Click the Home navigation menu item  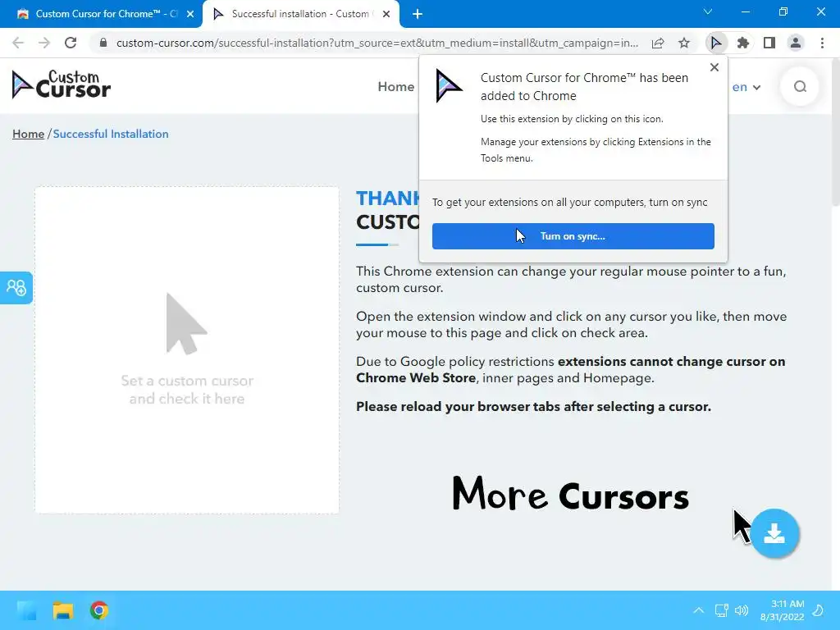pyautogui.click(x=396, y=87)
